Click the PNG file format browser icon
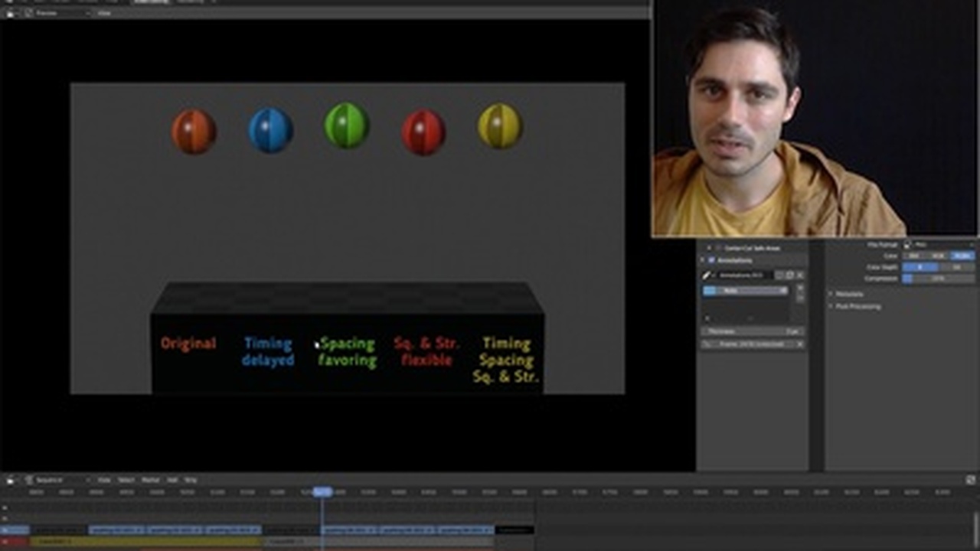Screen dimensions: 980x551 [x=906, y=245]
